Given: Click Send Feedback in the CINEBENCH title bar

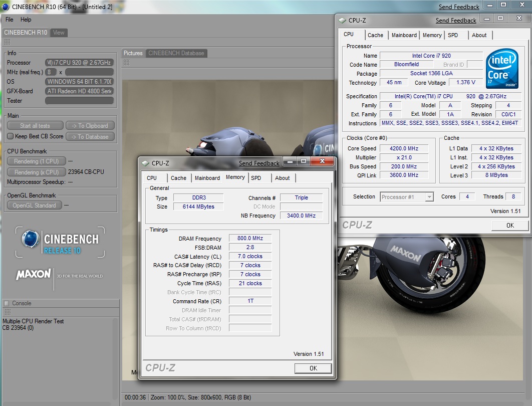Looking at the screenshot, I should tap(459, 7).
